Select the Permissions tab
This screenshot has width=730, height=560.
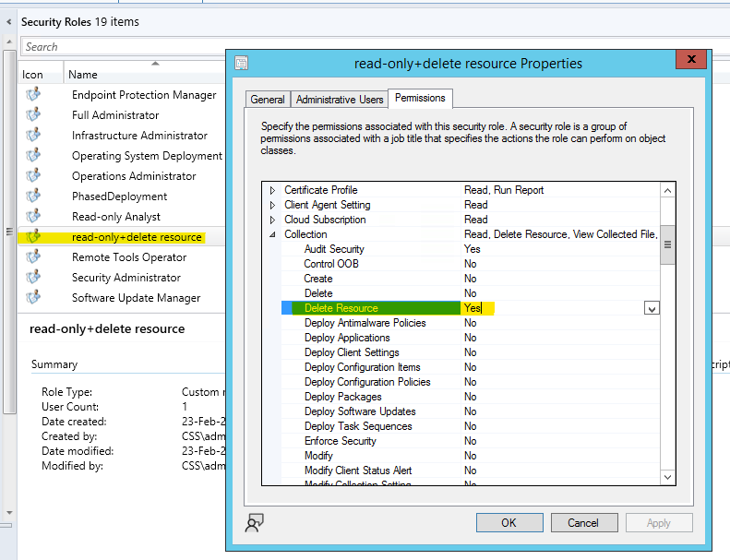[420, 98]
